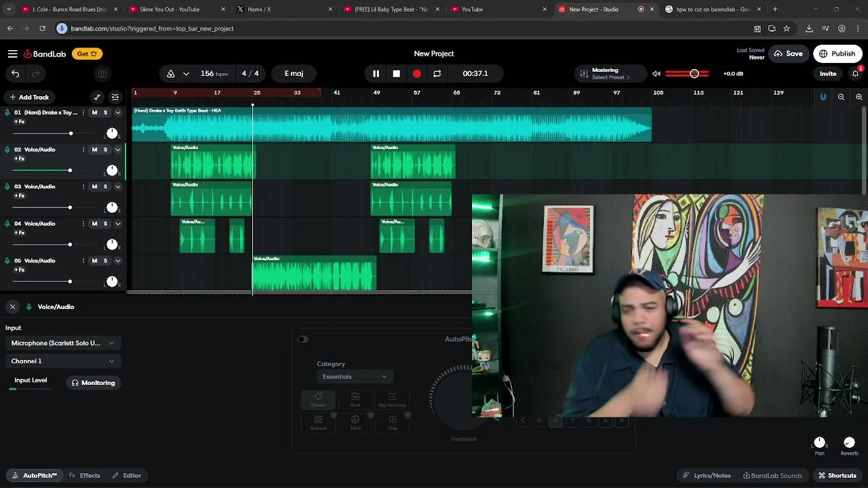Pause playback
Viewport: 868px width, 488px height.
click(x=376, y=73)
